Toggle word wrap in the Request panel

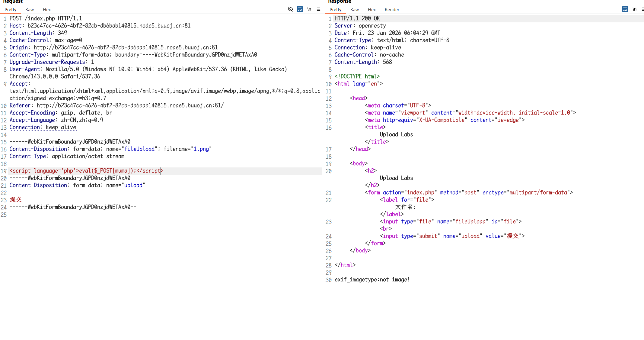(x=300, y=9)
